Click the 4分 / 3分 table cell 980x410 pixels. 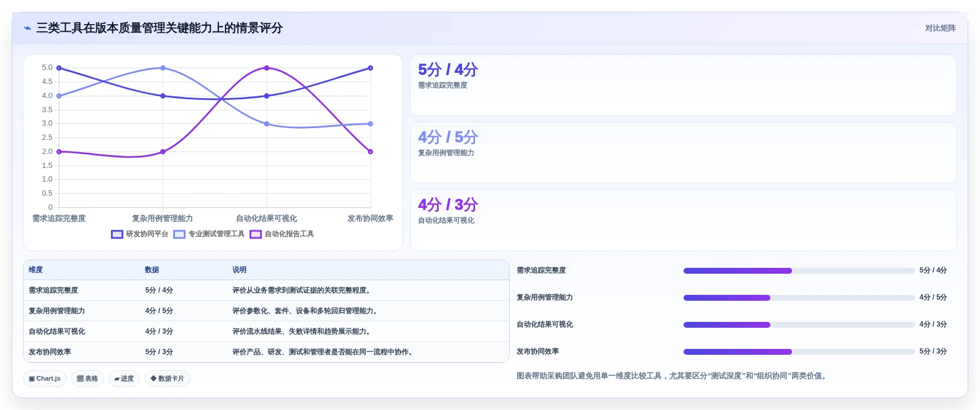pyautogui.click(x=159, y=332)
